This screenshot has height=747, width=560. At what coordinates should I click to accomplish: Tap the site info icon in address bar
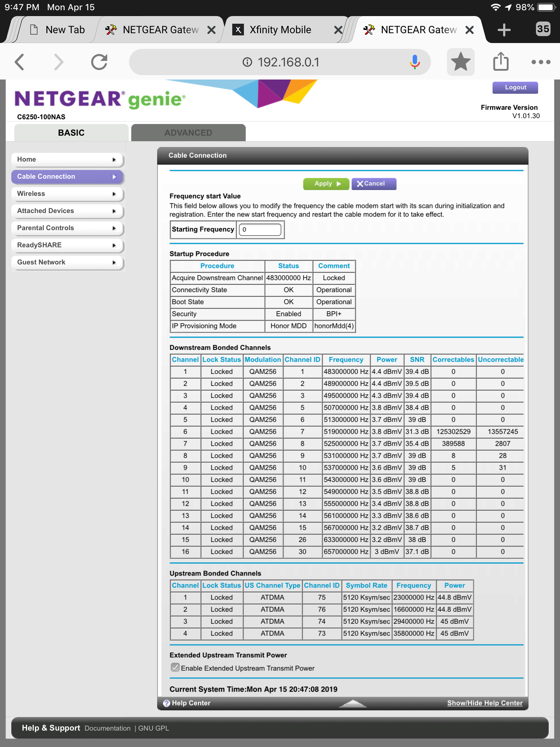click(247, 62)
